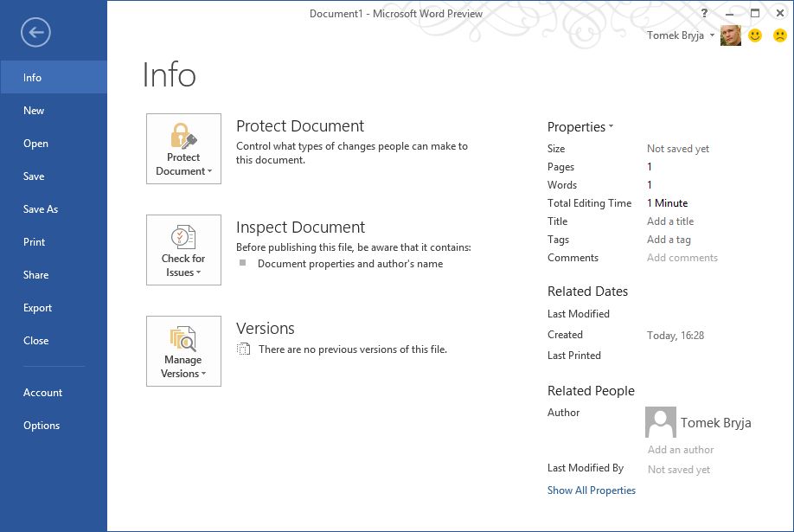Click Tomek Bryja user name at top

675,35
